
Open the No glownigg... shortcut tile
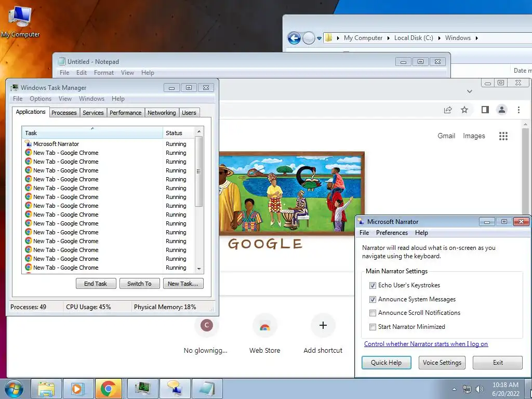pyautogui.click(x=206, y=334)
